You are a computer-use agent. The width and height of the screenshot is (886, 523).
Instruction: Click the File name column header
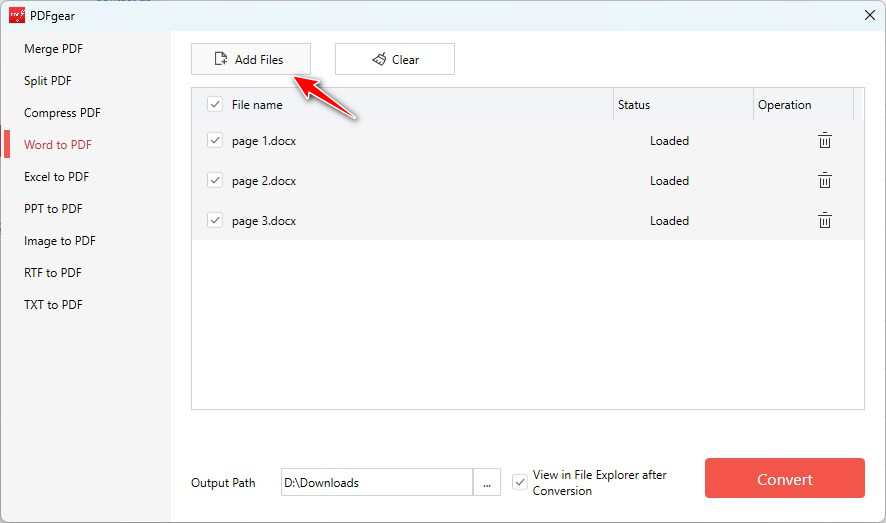[257, 105]
